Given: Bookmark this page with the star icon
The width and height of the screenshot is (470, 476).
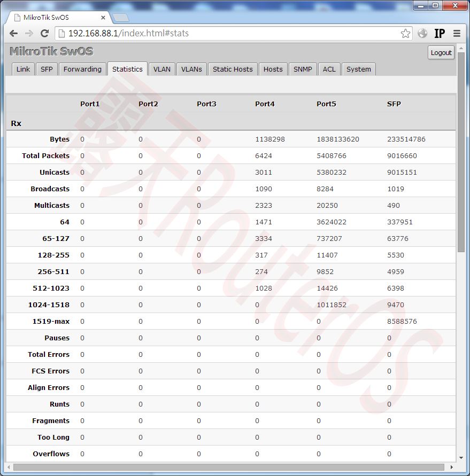Looking at the screenshot, I should point(405,34).
